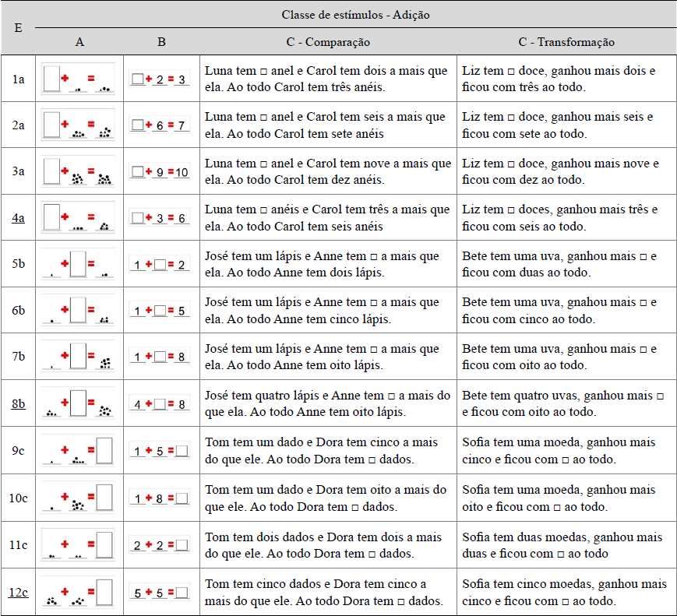677x616 pixels.
Task: Click the empty box in equation 4 + □ = 8
Action: [x=160, y=404]
